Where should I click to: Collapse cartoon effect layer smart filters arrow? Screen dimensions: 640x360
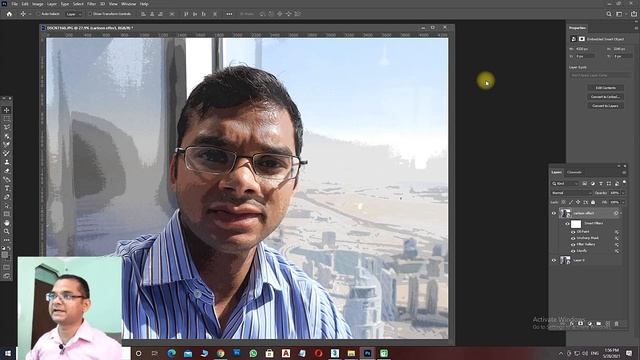coord(621,213)
